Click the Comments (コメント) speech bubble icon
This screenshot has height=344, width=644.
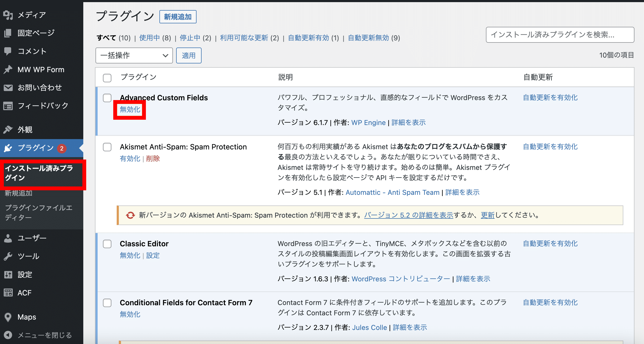point(8,51)
